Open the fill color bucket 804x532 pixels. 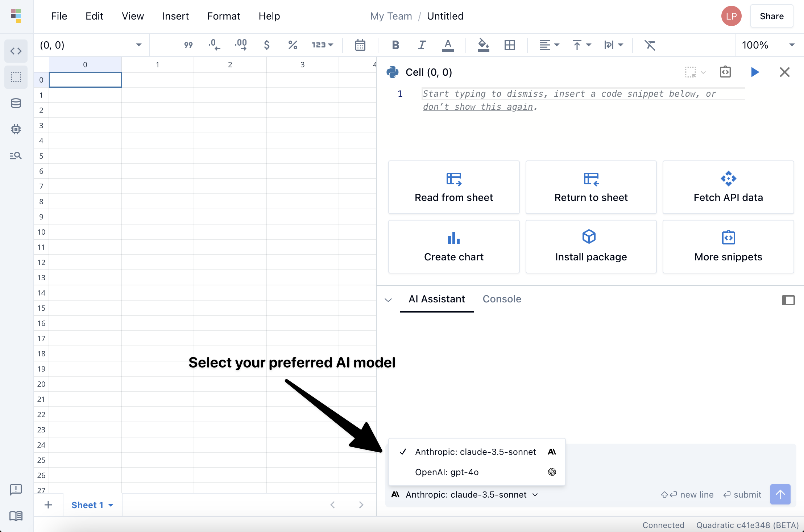pos(483,45)
